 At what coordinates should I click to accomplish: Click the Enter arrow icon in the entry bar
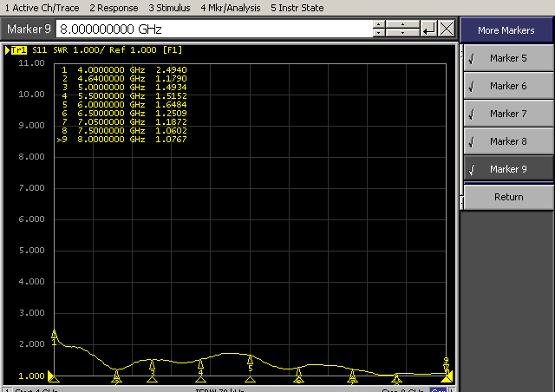[428, 29]
